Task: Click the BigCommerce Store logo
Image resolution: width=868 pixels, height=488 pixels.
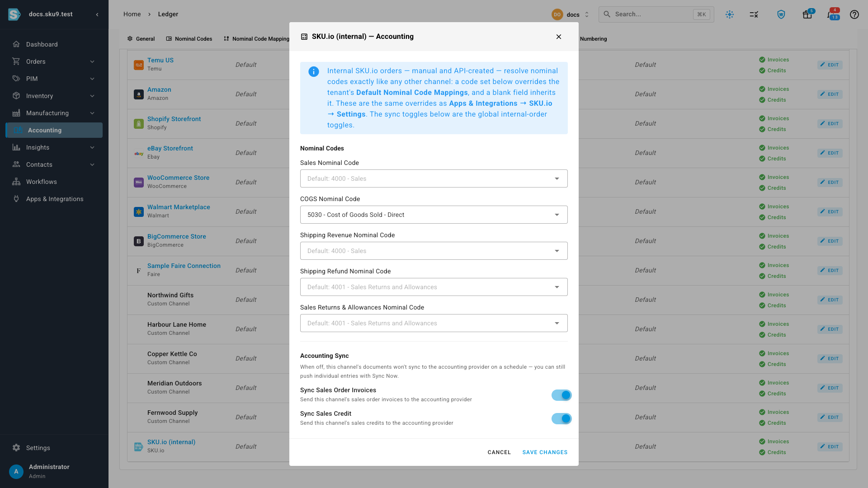Action: pyautogui.click(x=139, y=241)
